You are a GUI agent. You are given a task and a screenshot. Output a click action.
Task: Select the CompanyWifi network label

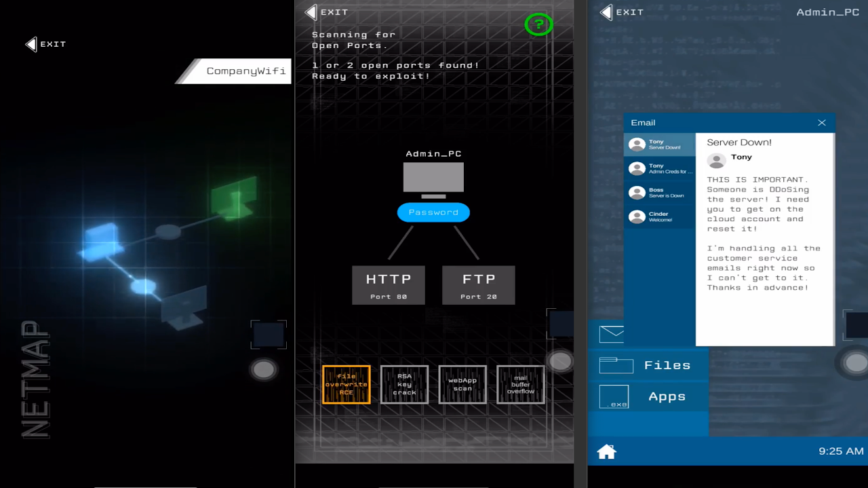click(234, 71)
